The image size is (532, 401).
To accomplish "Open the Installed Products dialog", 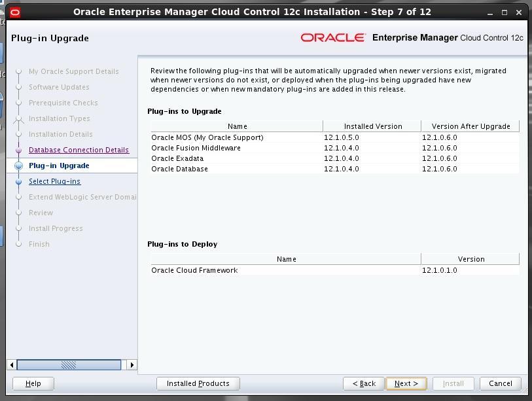I will (x=198, y=383).
